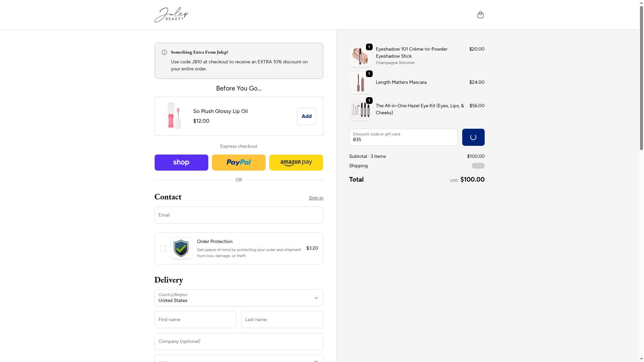Focus the First name field
The image size is (644, 362).
click(195, 319)
